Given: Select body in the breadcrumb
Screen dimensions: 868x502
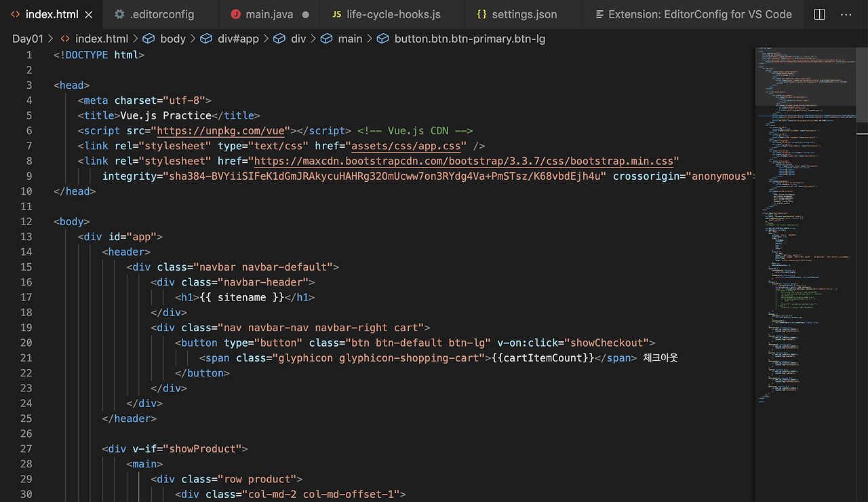Looking at the screenshot, I should point(173,39).
